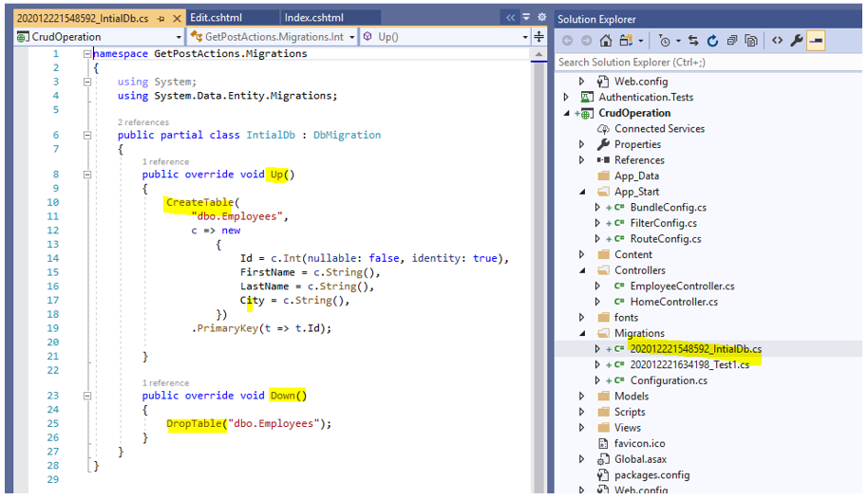Click '1 reference' CodeLens above Down()

165,382
